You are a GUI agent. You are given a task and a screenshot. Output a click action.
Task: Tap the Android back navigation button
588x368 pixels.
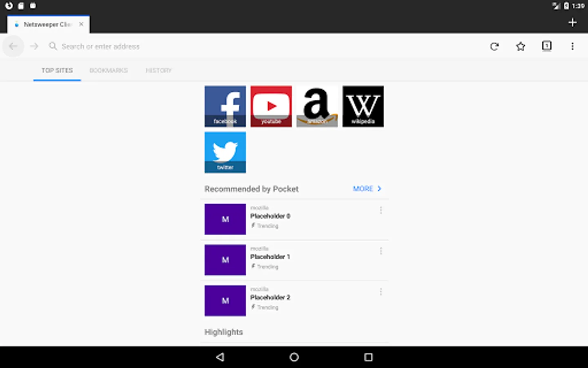[x=220, y=357]
